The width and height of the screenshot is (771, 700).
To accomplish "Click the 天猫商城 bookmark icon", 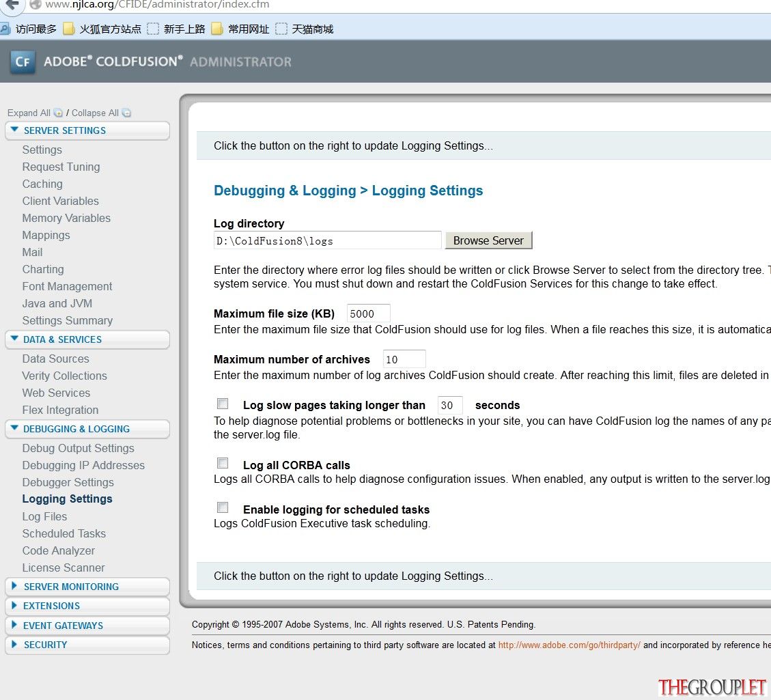I will coord(281,29).
